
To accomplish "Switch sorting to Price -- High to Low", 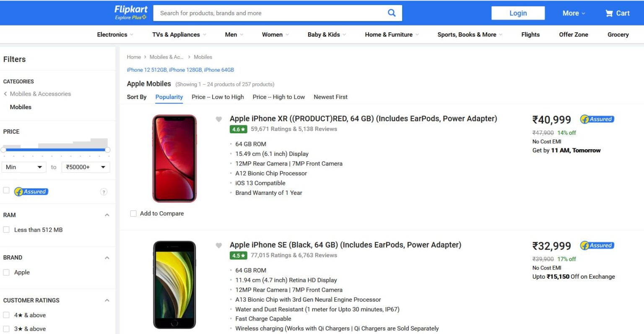I will point(278,97).
